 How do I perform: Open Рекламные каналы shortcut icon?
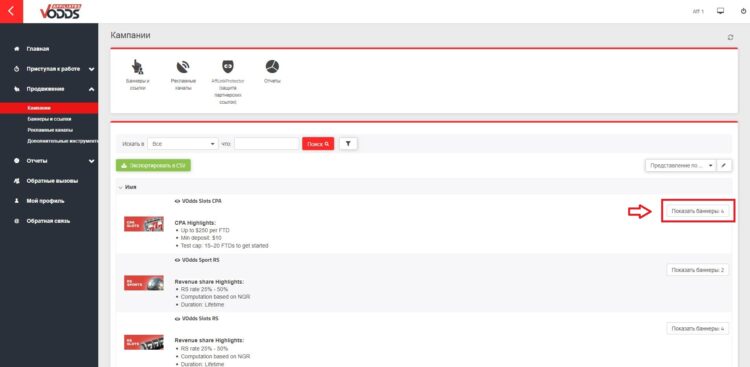pos(183,67)
